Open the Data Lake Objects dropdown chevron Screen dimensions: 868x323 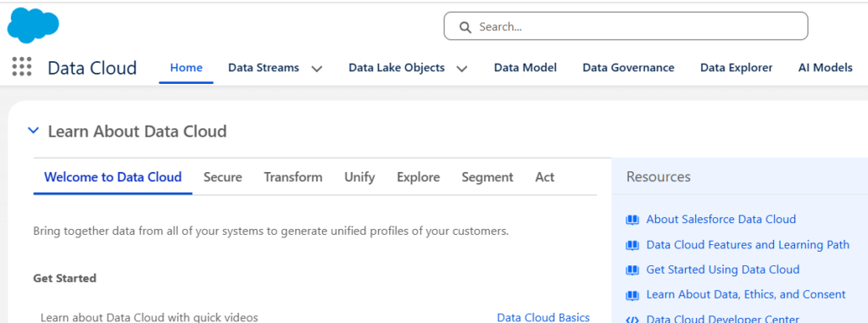[x=462, y=69]
